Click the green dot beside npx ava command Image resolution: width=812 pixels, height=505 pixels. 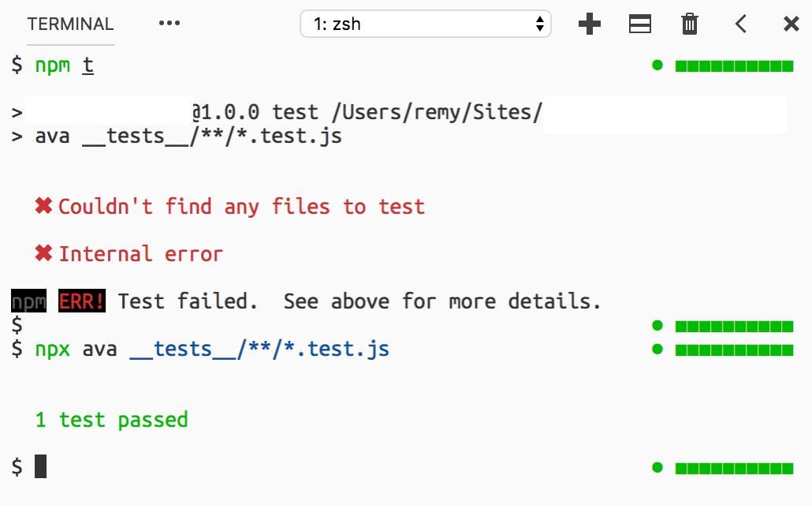tap(657, 350)
